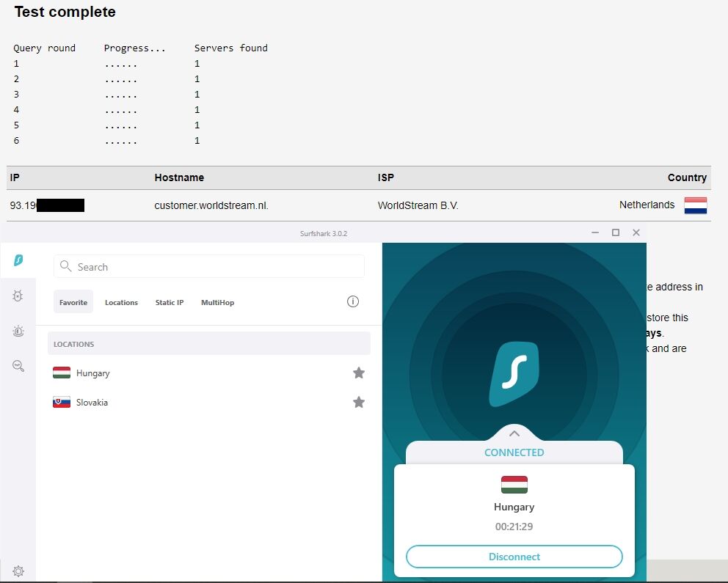Click the location Search field

coord(209,266)
